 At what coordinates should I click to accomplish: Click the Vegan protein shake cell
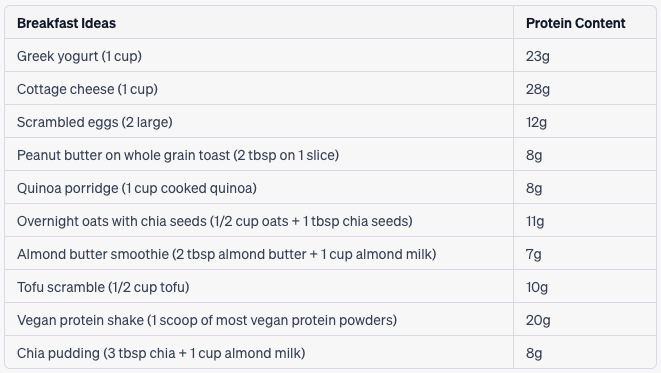pos(259,319)
